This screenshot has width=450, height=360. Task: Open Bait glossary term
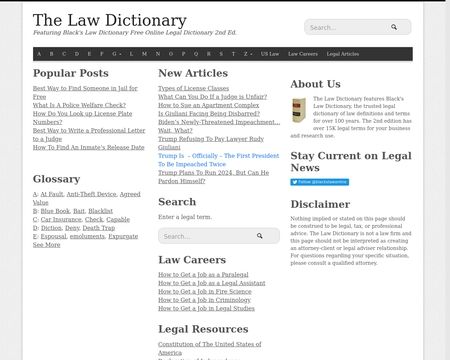[x=79, y=211]
